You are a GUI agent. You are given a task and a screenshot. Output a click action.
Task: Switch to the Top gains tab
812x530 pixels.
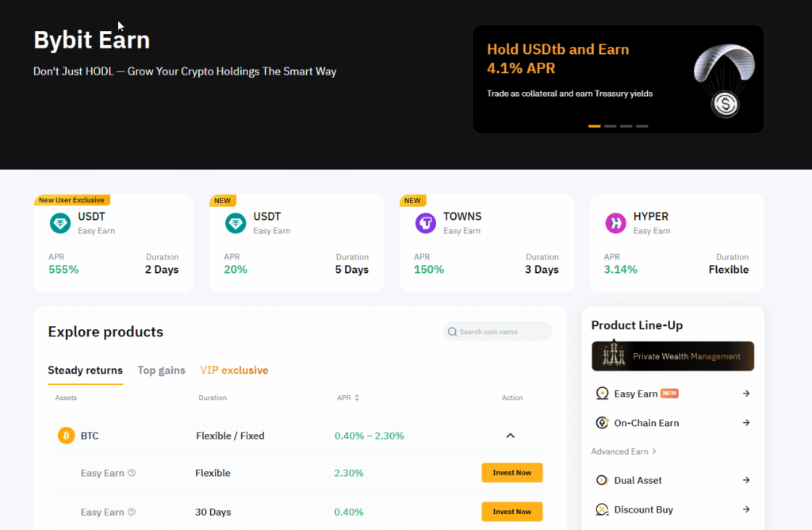click(161, 371)
